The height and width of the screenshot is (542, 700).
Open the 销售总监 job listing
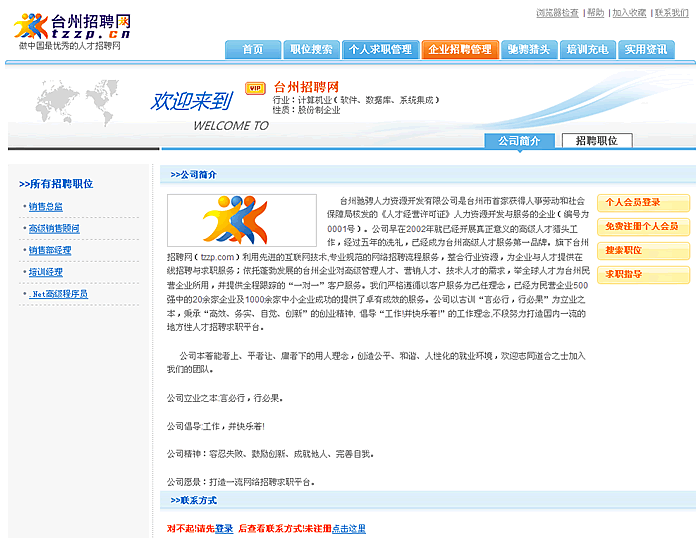(x=45, y=207)
